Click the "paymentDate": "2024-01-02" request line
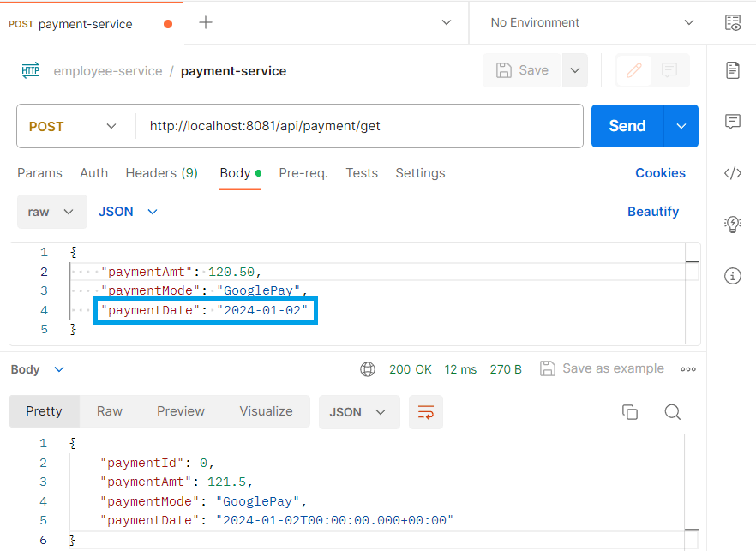This screenshot has height=551, width=756. [x=204, y=310]
